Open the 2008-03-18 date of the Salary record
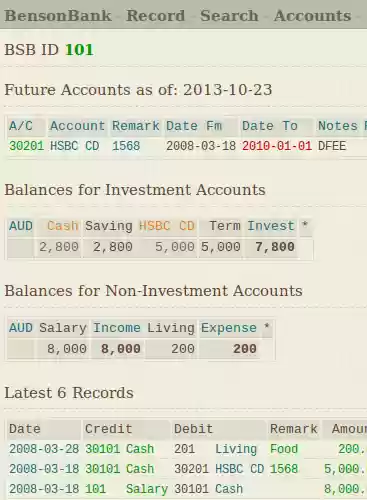Viewport: 367px width, 500px height. [44, 489]
